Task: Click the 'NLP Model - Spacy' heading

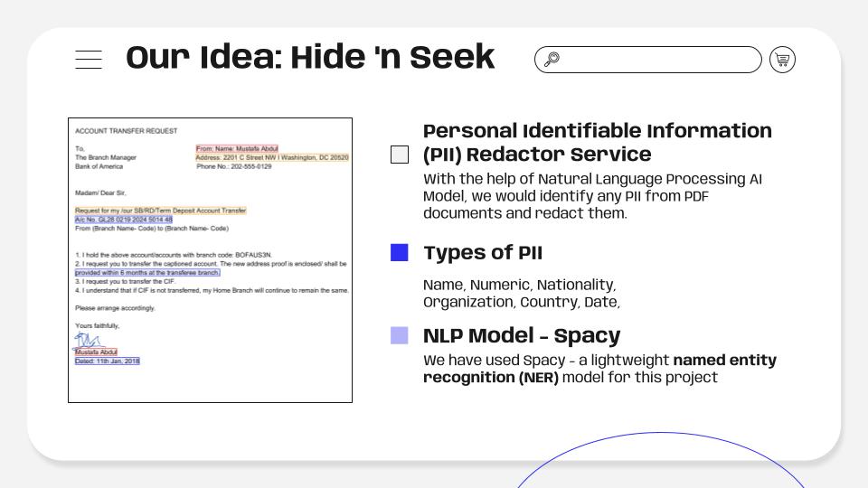Action: pos(522,335)
